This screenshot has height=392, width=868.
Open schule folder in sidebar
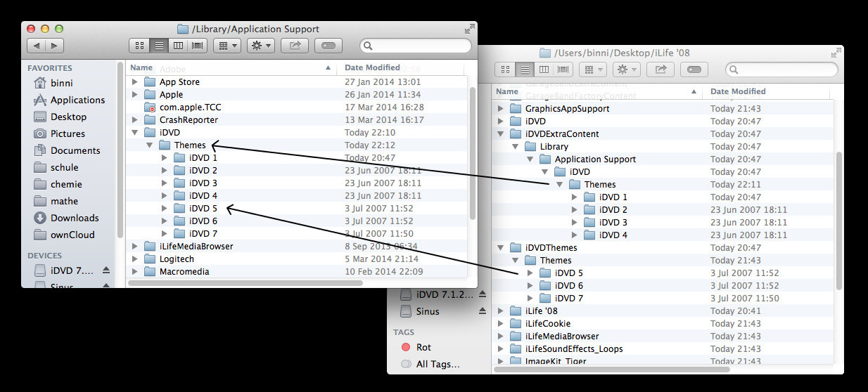tap(56, 167)
